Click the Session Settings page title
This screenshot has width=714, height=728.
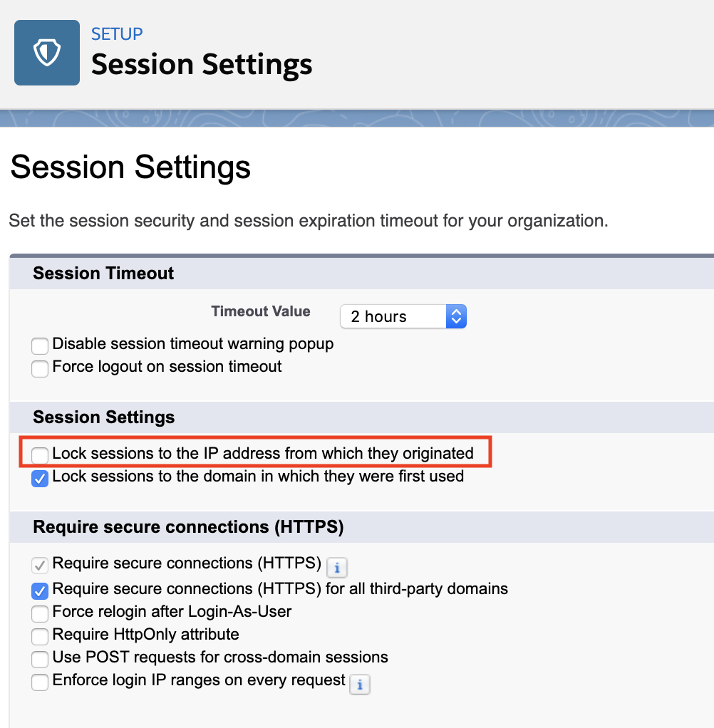(x=130, y=167)
